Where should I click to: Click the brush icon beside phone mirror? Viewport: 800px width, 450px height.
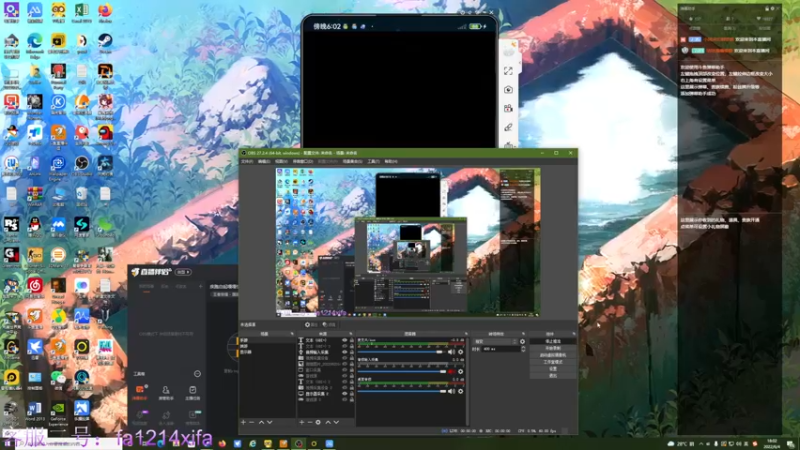(x=508, y=127)
